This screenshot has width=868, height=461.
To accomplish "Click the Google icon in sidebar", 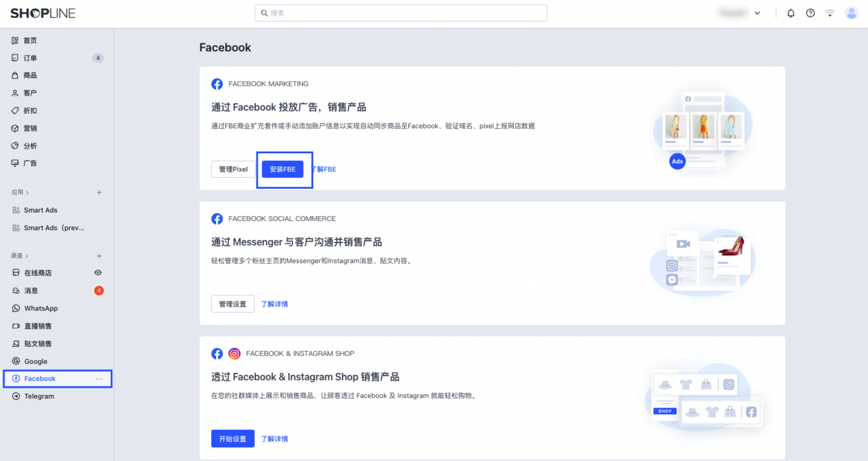I will (16, 361).
